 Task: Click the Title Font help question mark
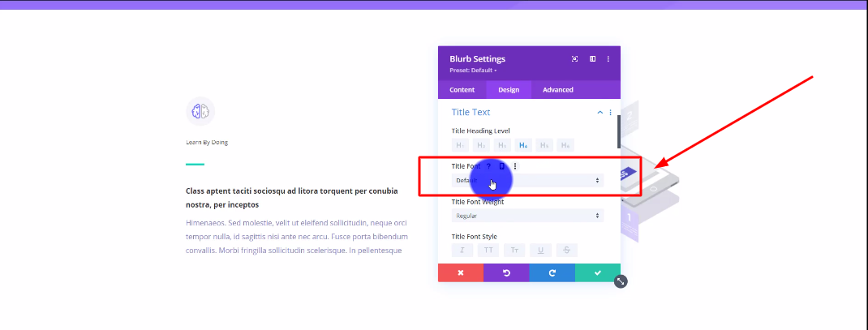488,166
